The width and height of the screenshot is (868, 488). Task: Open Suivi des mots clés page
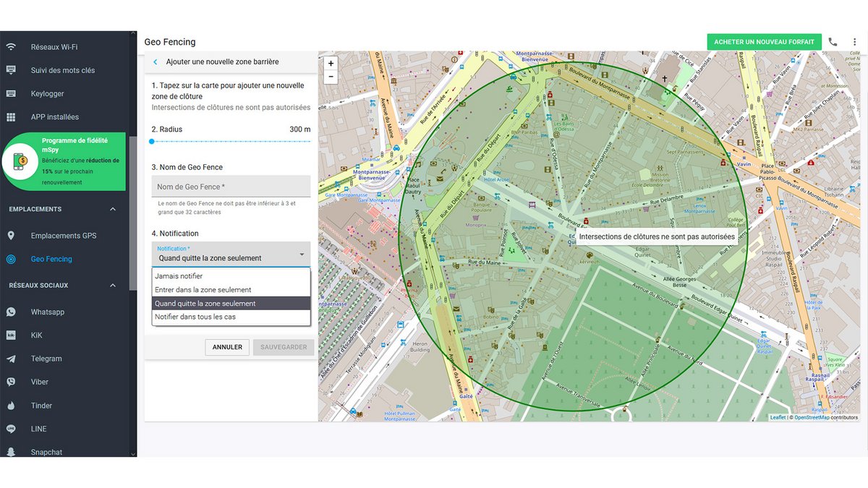63,70
